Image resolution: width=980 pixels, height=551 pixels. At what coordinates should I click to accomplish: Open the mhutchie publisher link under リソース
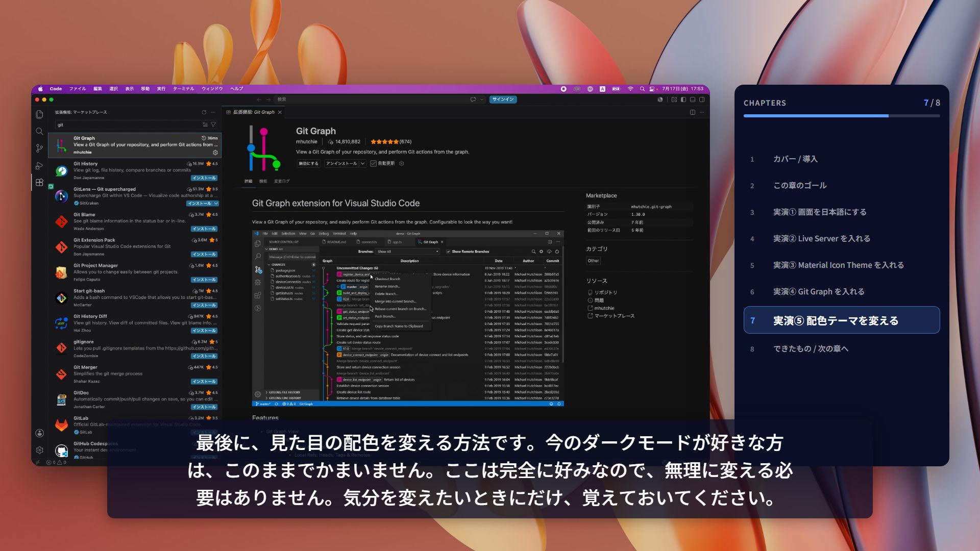point(604,308)
